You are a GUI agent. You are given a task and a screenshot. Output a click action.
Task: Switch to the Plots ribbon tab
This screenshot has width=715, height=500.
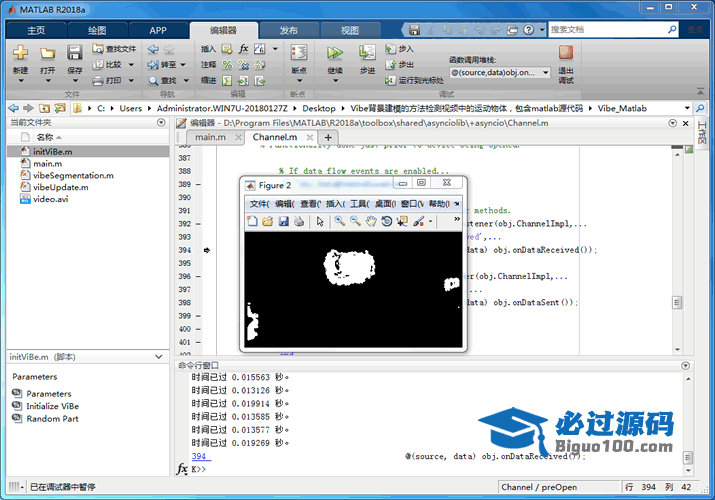[x=97, y=30]
